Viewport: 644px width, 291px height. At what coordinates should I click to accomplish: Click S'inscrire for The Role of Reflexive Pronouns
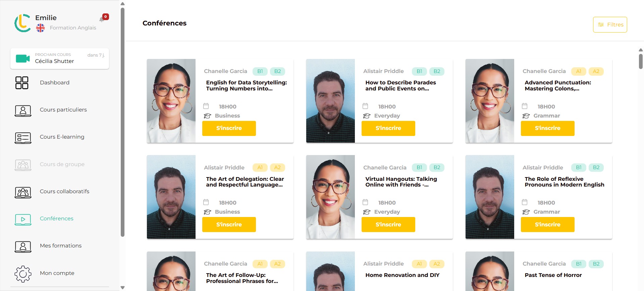tap(548, 224)
